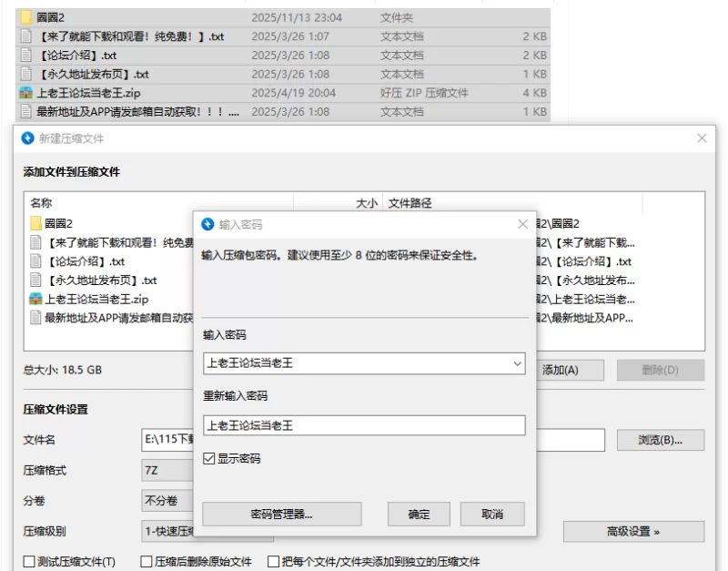The image size is (728, 571).
Task: Expand the 输入密码 history dropdown arrow
Action: 517,364
